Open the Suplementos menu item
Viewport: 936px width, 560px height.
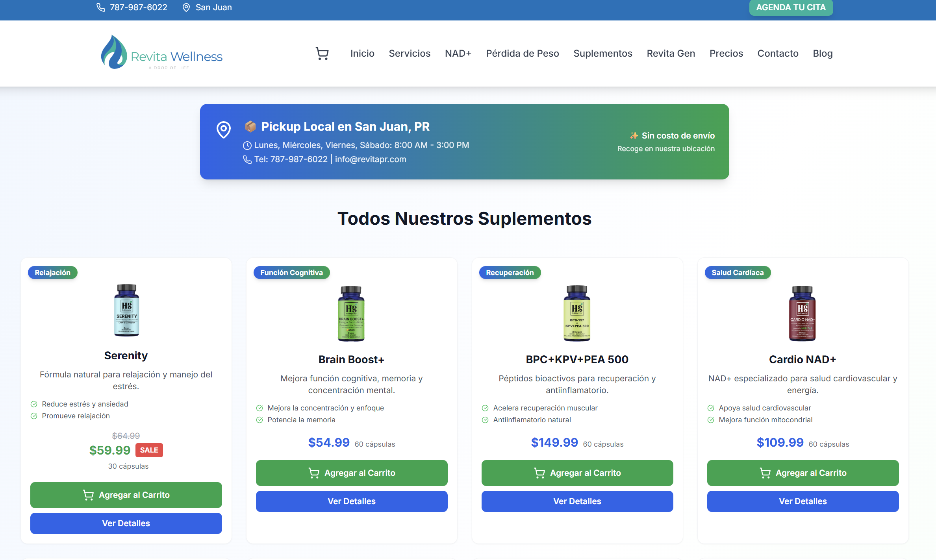(603, 53)
